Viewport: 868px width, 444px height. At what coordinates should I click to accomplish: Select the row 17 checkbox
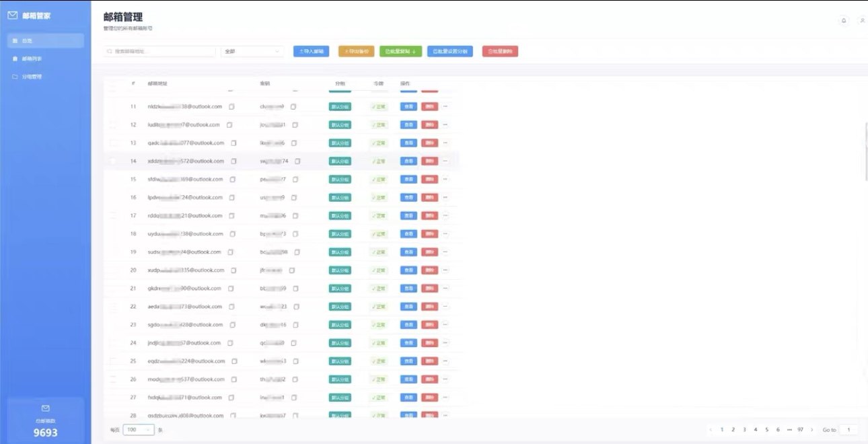(113, 216)
